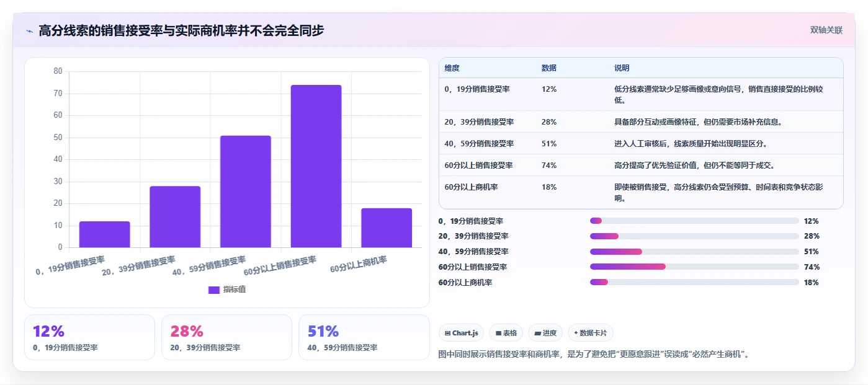Screen dimensions: 868x385
Task: Click the 双轴关联 badge
Action: coord(826,30)
